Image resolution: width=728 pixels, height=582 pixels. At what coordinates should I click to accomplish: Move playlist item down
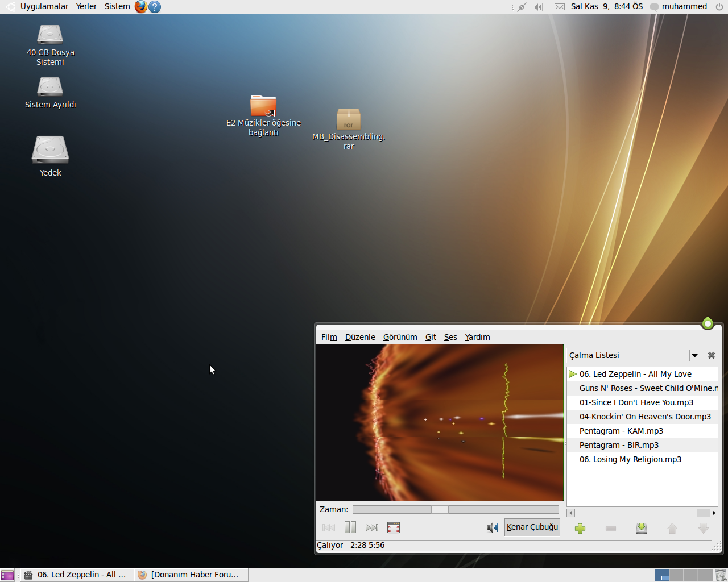point(704,529)
